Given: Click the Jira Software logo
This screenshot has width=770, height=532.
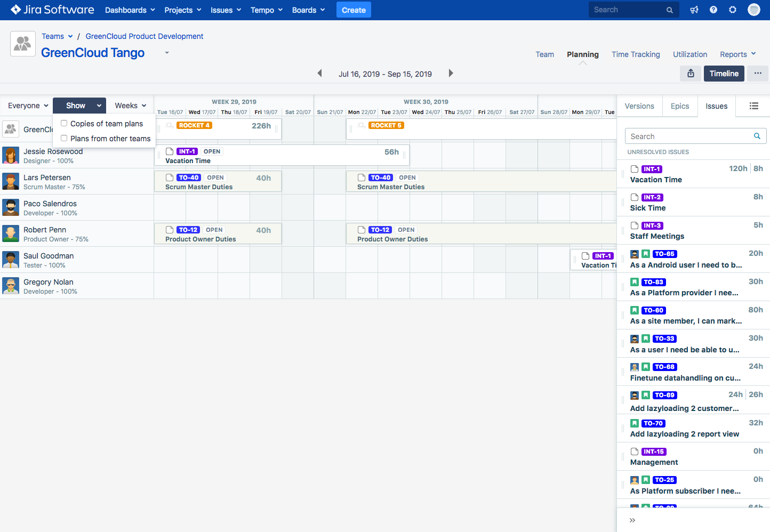Looking at the screenshot, I should (51, 10).
